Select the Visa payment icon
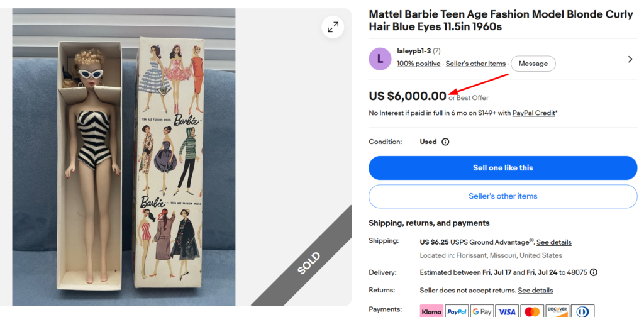The height and width of the screenshot is (317, 644). coord(507,312)
